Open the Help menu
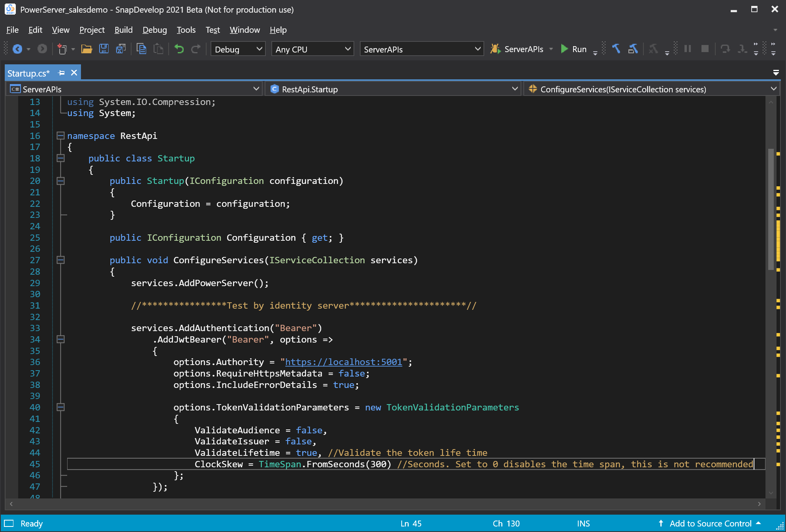Screen dimensions: 786x532 pyautogui.click(x=278, y=30)
